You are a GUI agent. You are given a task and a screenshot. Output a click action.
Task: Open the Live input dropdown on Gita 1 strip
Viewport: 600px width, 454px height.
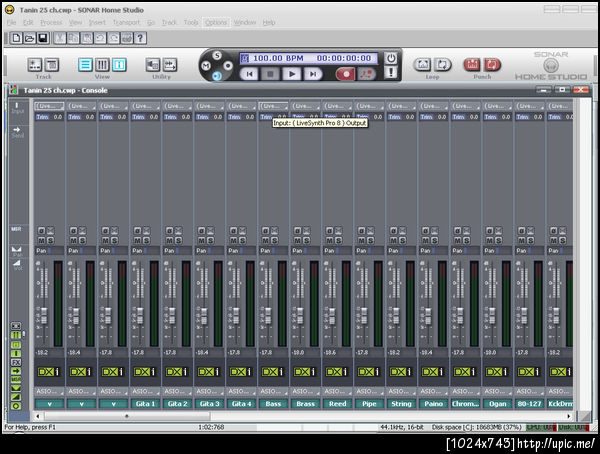tap(145, 106)
